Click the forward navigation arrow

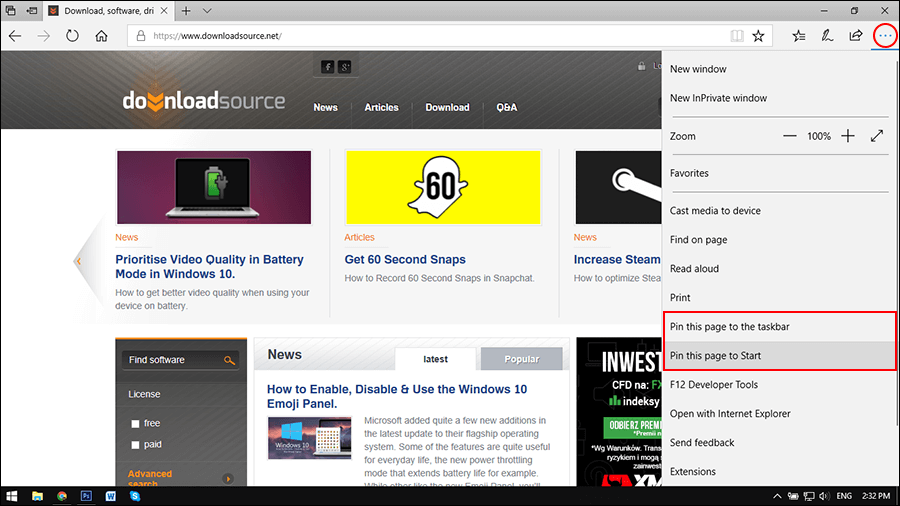click(x=44, y=36)
